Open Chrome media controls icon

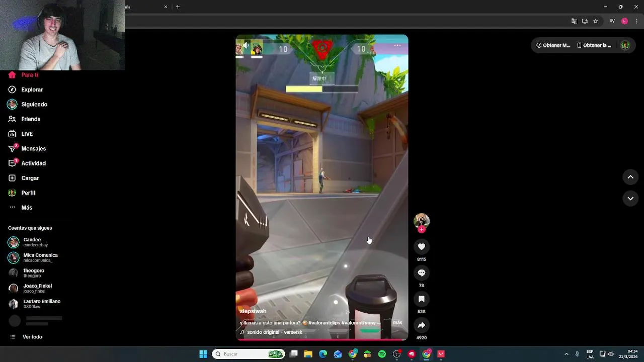pyautogui.click(x=612, y=21)
